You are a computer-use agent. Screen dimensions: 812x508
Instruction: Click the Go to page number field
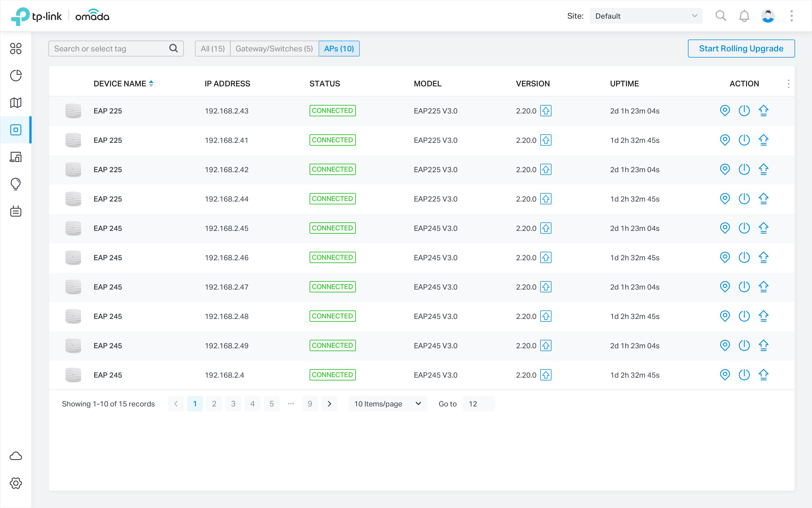[478, 404]
